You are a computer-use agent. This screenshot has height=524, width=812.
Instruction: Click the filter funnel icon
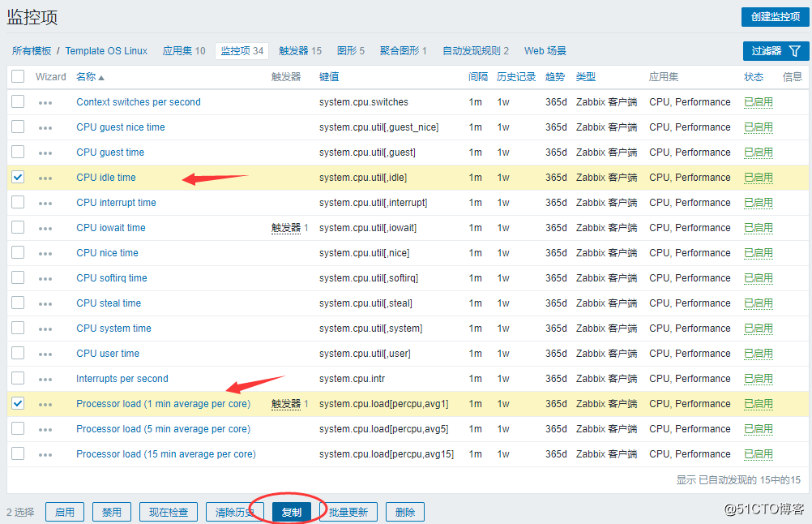(794, 51)
